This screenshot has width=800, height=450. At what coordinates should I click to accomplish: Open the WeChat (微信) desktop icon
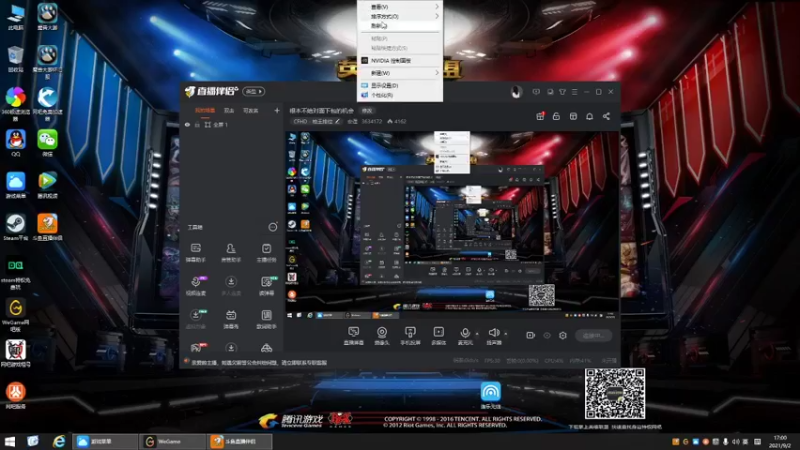coord(47,143)
